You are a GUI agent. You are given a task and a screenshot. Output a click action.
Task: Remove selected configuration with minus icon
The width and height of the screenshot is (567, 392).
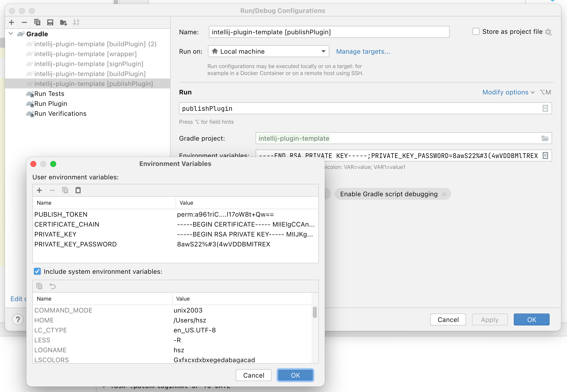tap(24, 22)
